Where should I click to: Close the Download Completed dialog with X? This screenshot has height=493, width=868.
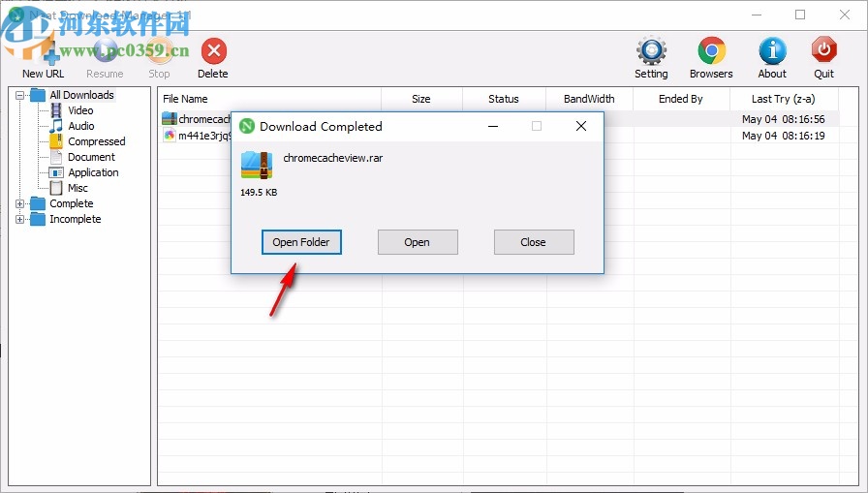[581, 126]
